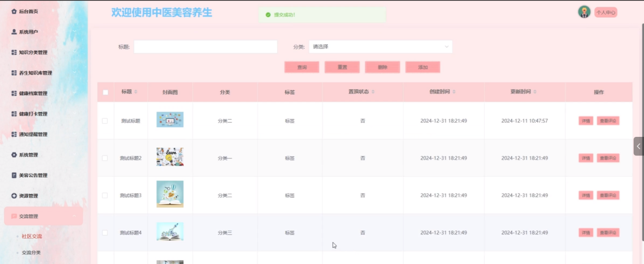Click 查看评论 button for 测试标题4 row

point(608,233)
